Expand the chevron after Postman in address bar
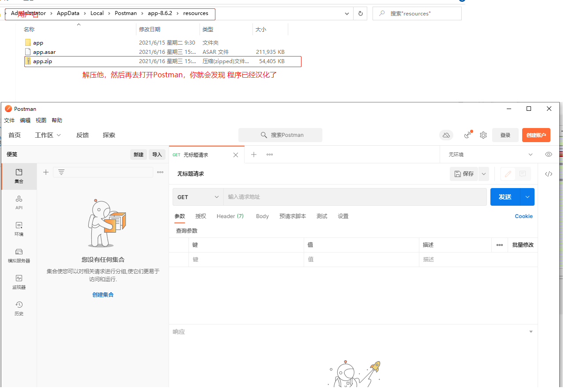The width and height of the screenshot is (565, 392). click(142, 13)
